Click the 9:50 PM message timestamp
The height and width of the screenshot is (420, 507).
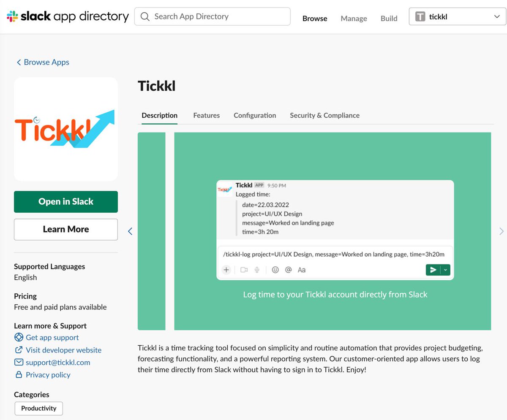(x=277, y=185)
